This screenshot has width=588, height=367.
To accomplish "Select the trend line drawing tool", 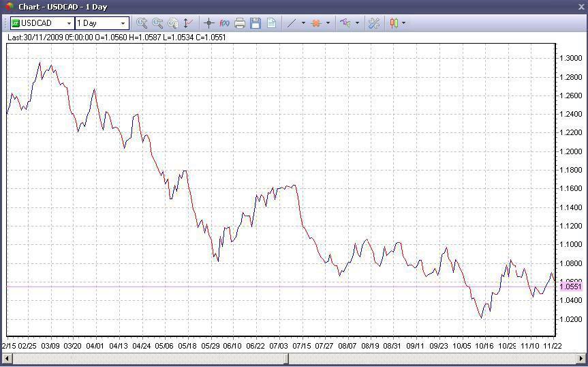I will [x=291, y=23].
